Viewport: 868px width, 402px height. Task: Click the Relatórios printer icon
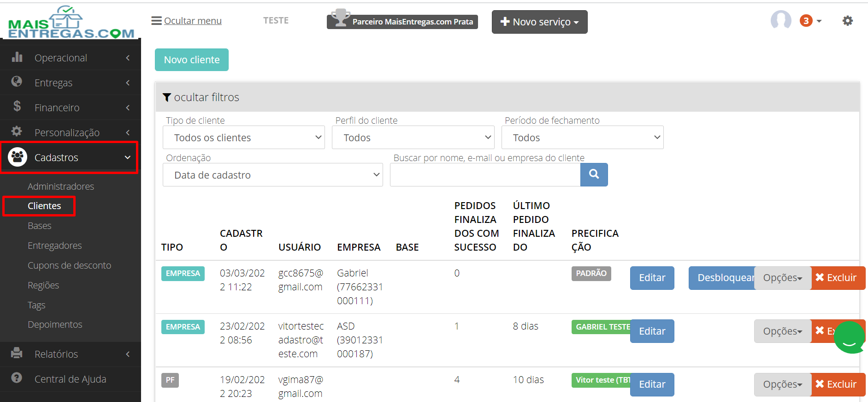[17, 353]
